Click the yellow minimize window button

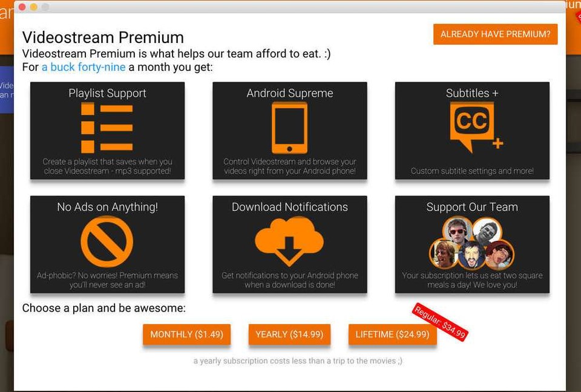tap(34, 7)
